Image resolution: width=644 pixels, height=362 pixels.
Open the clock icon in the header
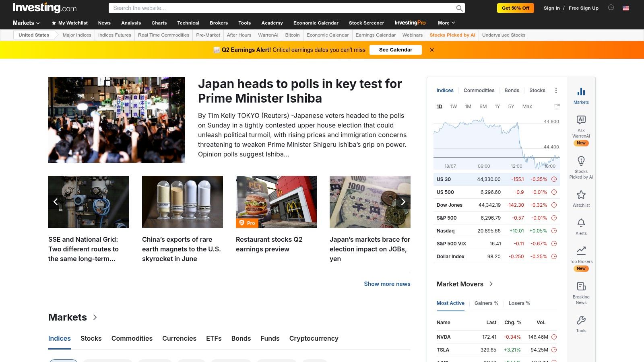pyautogui.click(x=611, y=7)
